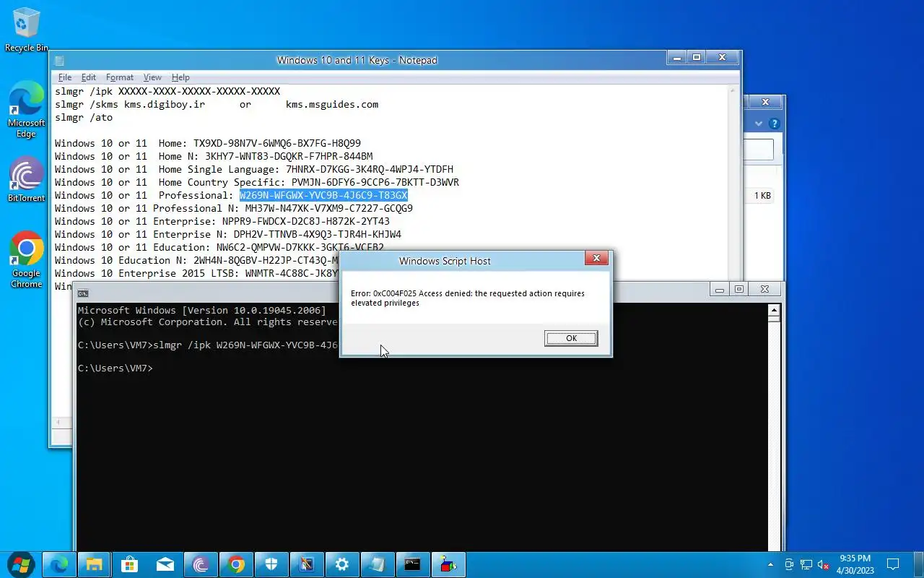Click the Enterprise N key DPH2V line
This screenshot has height=578, width=924.
[228, 234]
